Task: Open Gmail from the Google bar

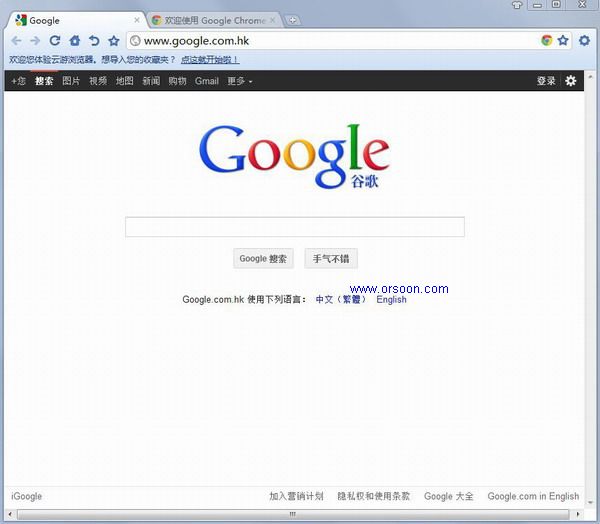Action: (207, 81)
